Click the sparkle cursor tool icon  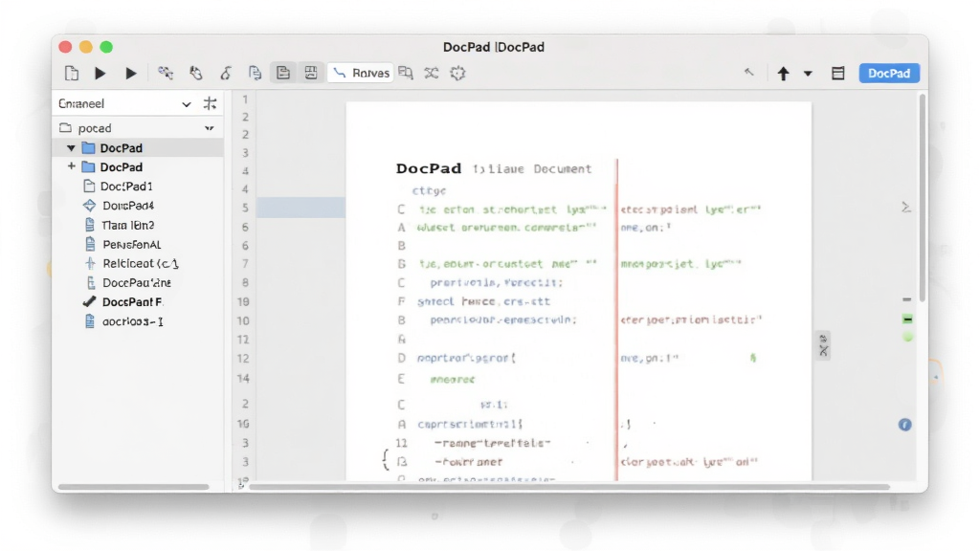pos(165,73)
